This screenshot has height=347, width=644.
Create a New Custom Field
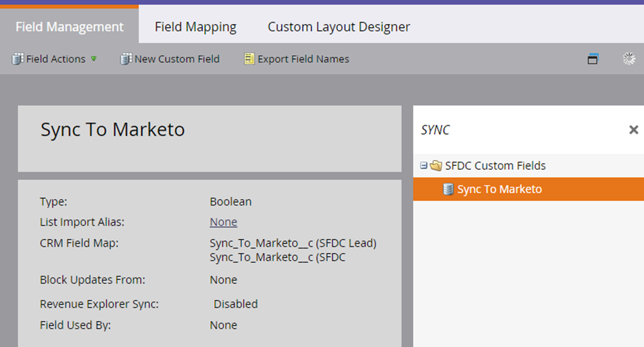[x=177, y=59]
